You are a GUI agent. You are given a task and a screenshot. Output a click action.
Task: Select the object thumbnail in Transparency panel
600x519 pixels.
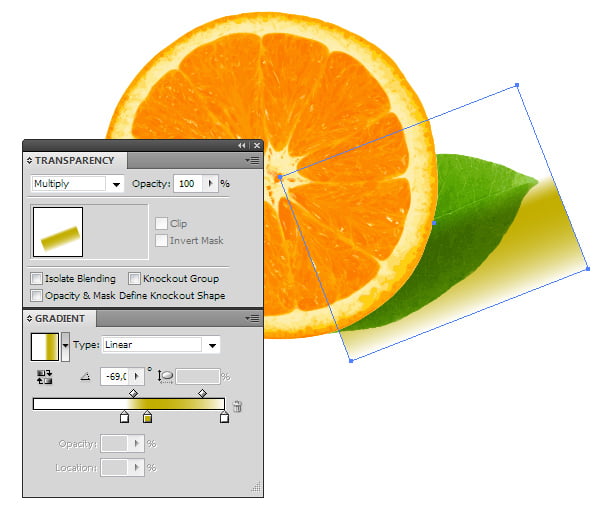pyautogui.click(x=58, y=232)
